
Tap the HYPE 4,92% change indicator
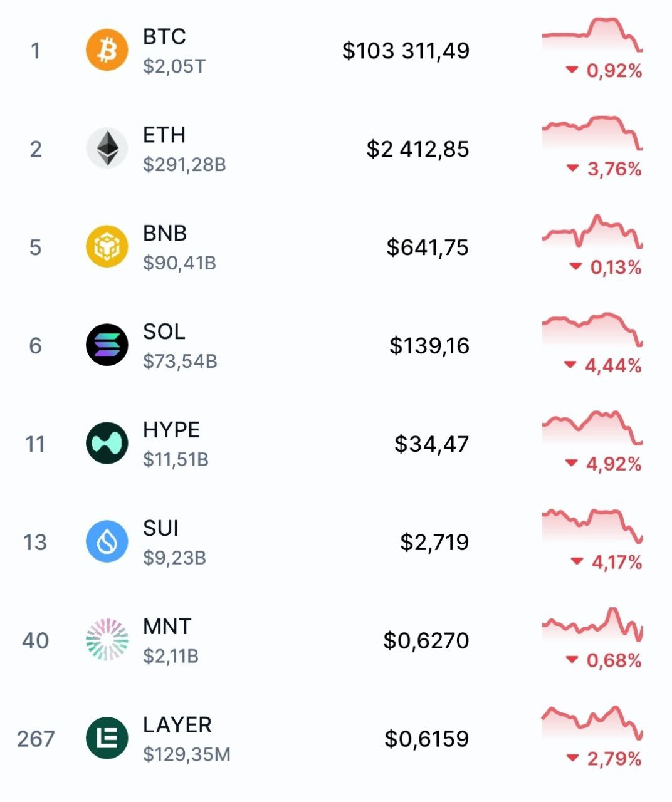[604, 464]
